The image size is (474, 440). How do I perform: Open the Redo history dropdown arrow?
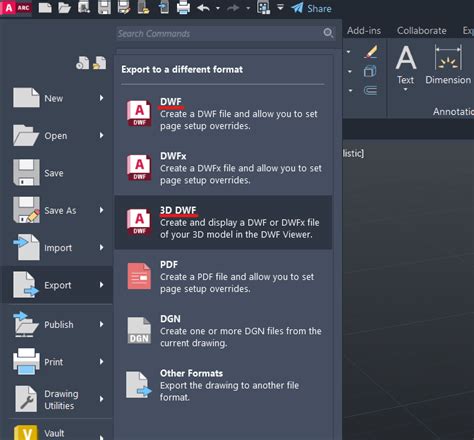248,8
